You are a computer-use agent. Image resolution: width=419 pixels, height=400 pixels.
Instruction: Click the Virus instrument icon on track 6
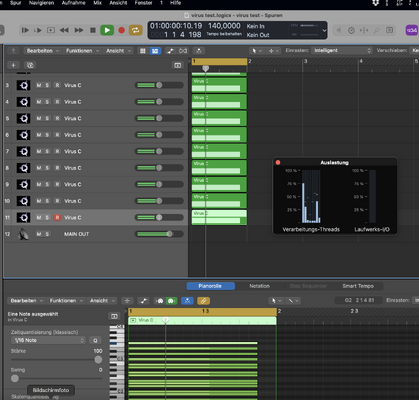point(23,135)
